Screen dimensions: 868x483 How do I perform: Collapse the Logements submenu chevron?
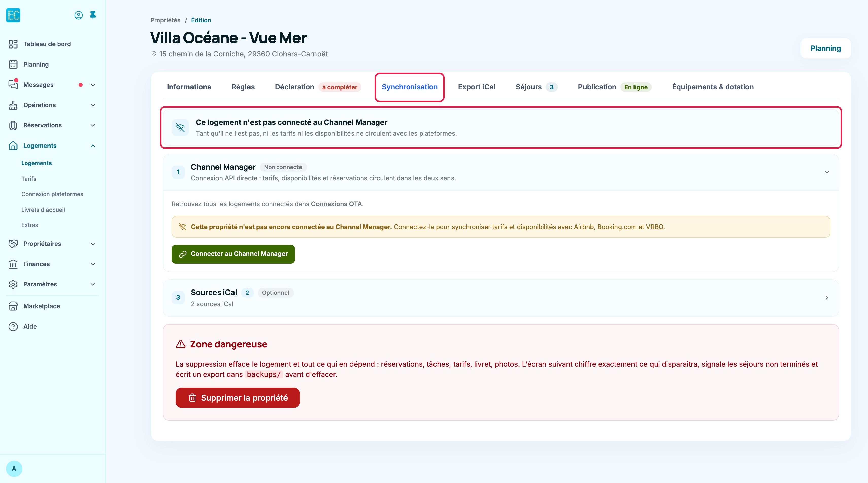(x=93, y=146)
